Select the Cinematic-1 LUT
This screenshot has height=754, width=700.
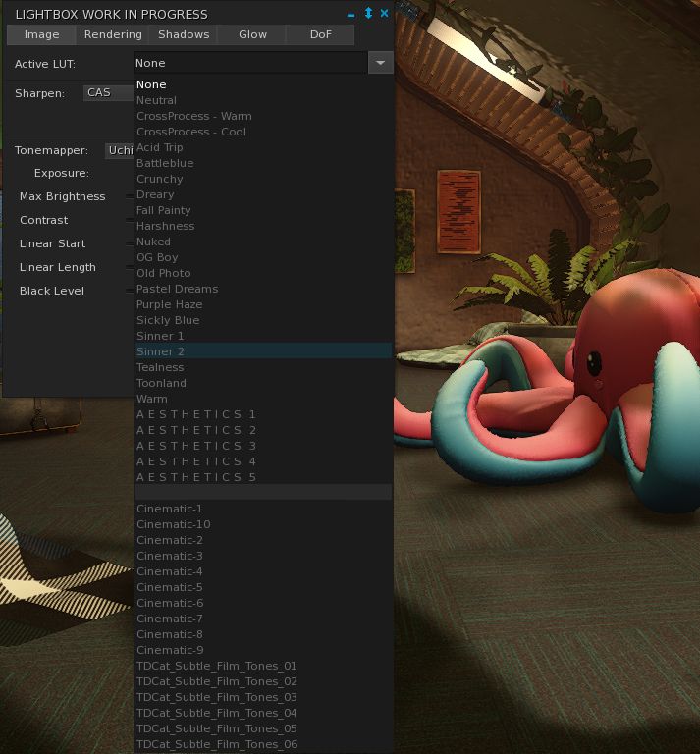263,509
